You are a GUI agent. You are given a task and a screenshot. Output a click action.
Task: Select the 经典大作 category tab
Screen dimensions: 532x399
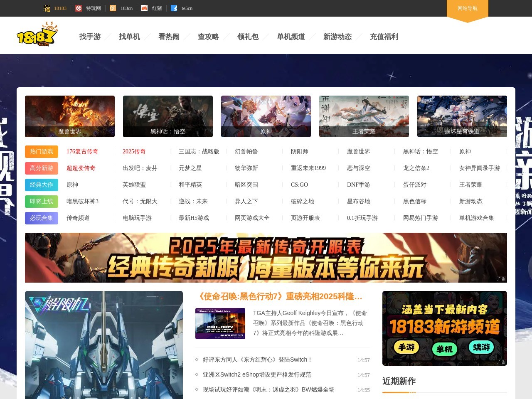click(41, 185)
